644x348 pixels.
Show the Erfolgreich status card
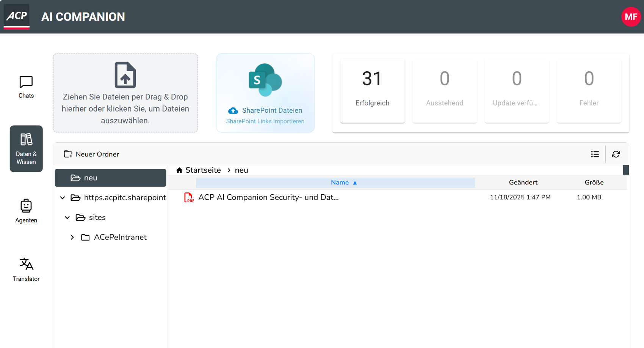pyautogui.click(x=372, y=91)
